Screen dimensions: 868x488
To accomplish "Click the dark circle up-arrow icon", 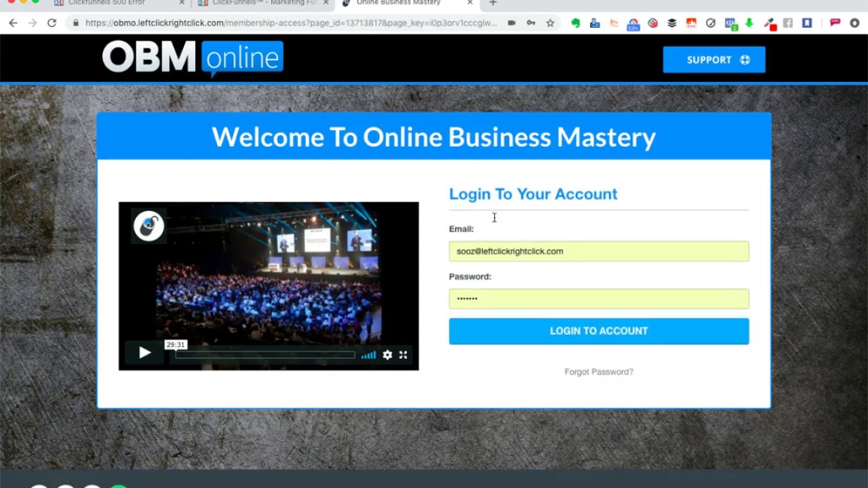I will point(854,23).
